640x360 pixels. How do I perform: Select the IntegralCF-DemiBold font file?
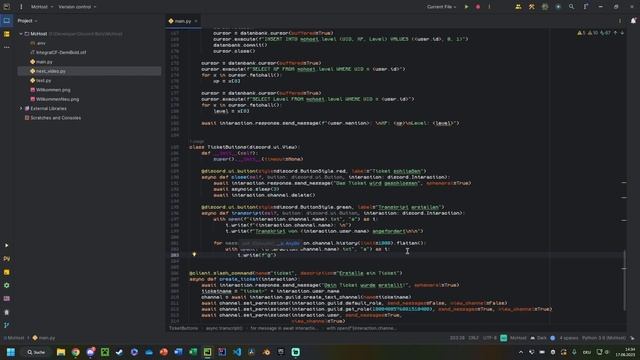click(58, 52)
